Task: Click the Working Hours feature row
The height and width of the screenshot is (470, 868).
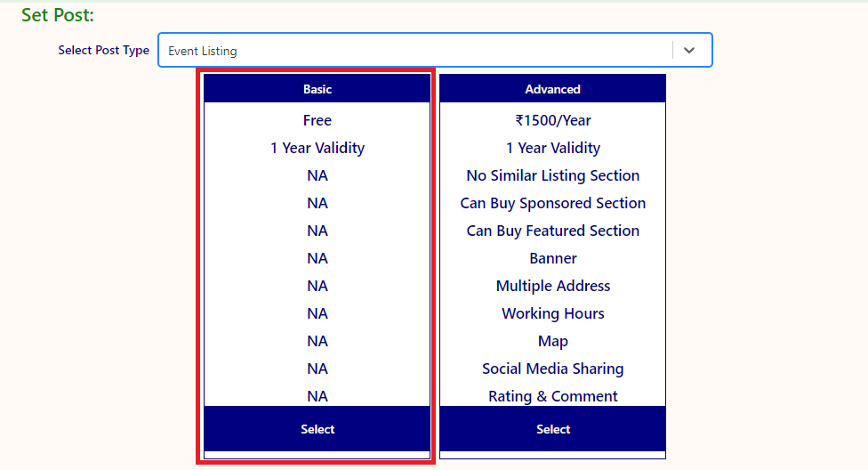Action: (x=552, y=313)
